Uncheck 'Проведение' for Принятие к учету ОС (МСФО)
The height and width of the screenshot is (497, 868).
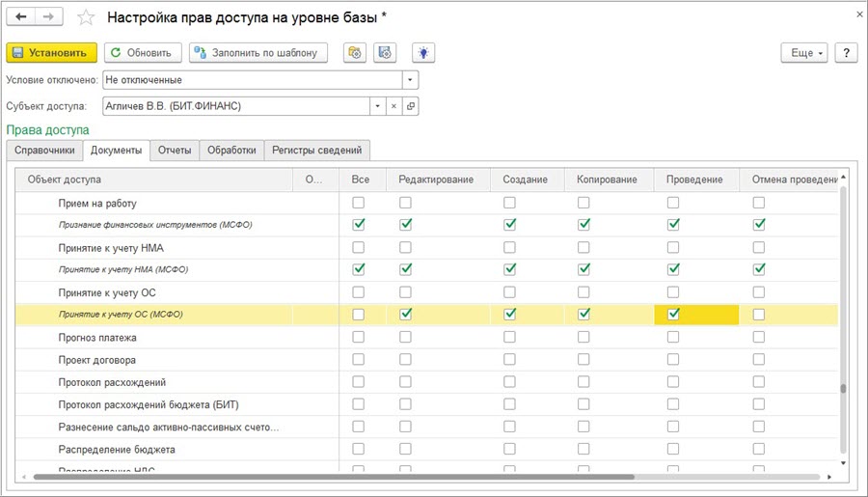tap(673, 314)
